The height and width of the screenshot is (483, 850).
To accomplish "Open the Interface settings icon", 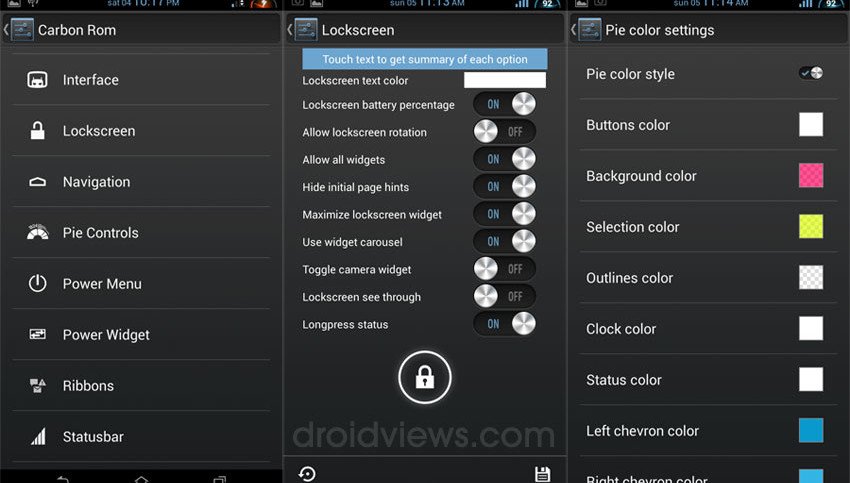I will [x=37, y=80].
